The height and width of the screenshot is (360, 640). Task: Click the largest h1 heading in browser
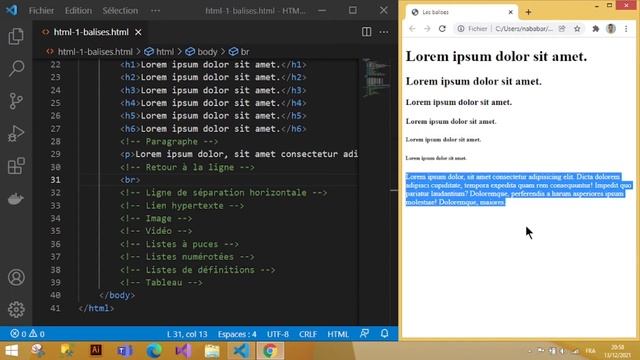click(496, 56)
